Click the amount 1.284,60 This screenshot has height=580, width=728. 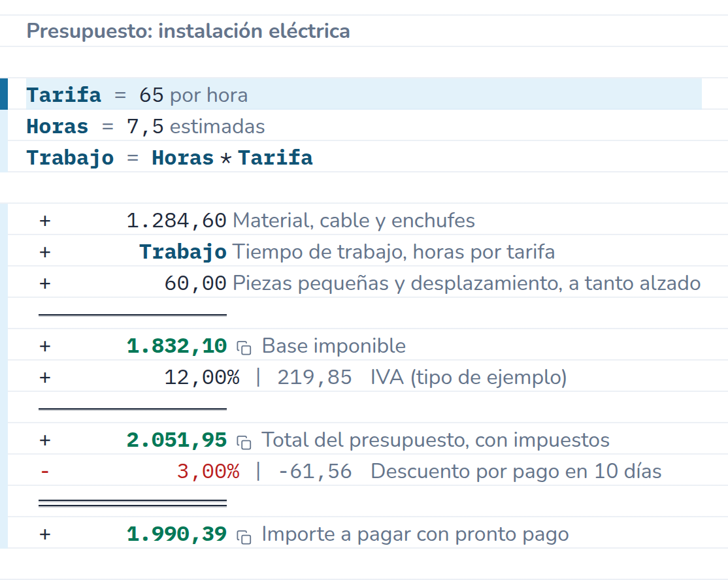tap(176, 220)
